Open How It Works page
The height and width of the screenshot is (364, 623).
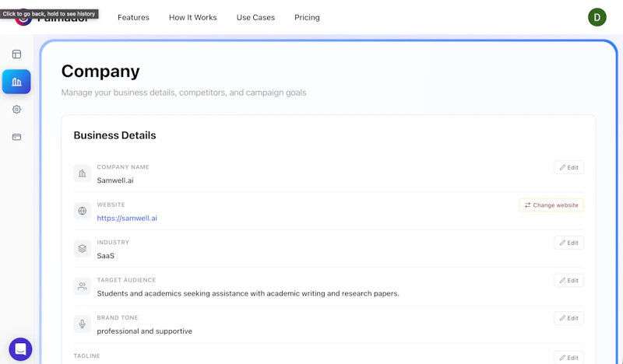tap(192, 17)
